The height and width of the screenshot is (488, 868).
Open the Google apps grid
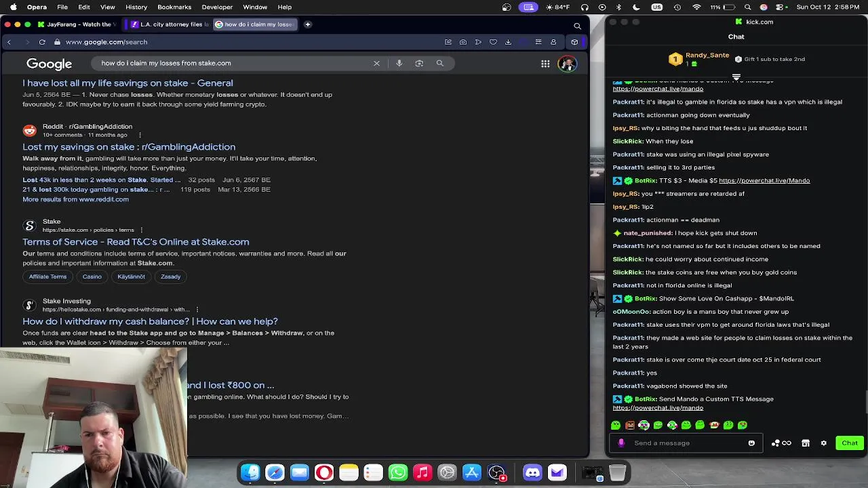545,64
